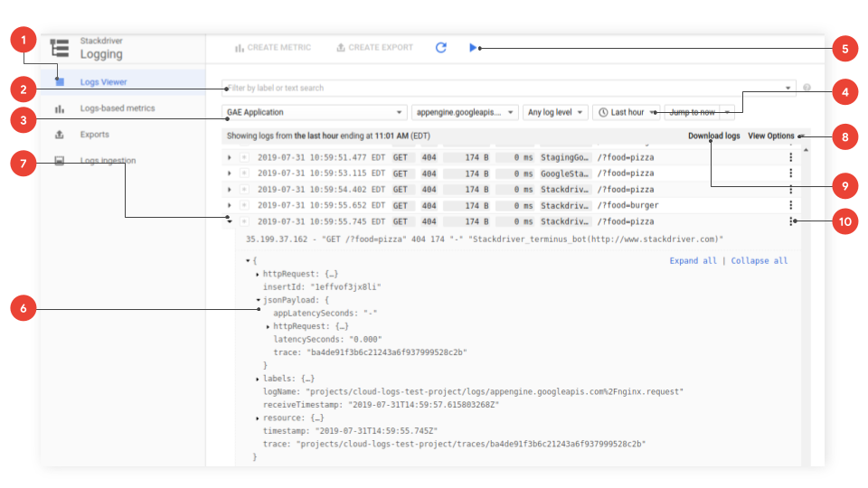Click the severity icon on the 10:59:54.402 row
Image resolution: width=868 pixels, height=488 pixels.
tap(244, 190)
